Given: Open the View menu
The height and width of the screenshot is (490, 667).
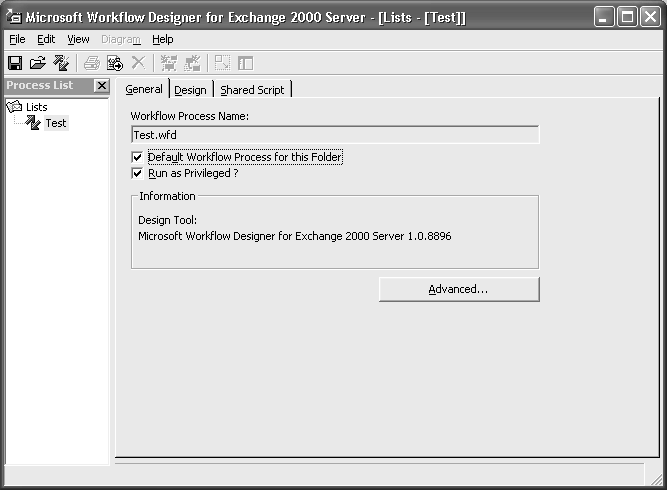Looking at the screenshot, I should 78,39.
